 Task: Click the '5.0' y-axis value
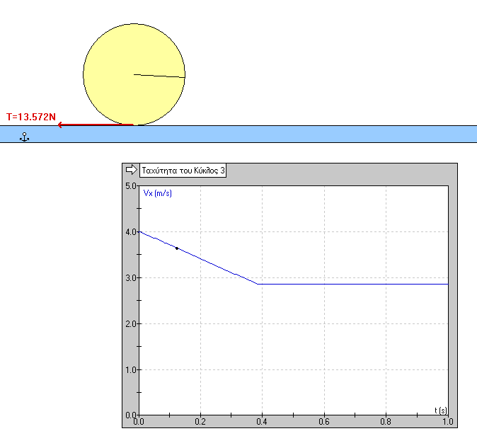131,186
